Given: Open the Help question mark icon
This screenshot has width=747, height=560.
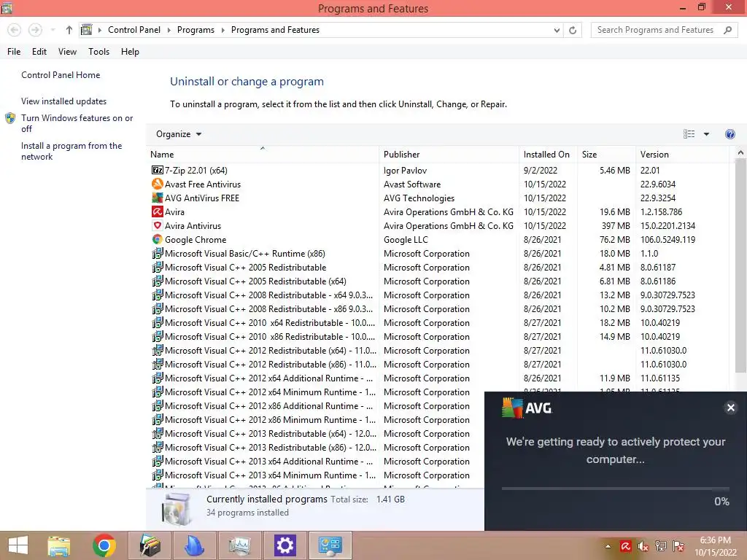Looking at the screenshot, I should point(729,134).
